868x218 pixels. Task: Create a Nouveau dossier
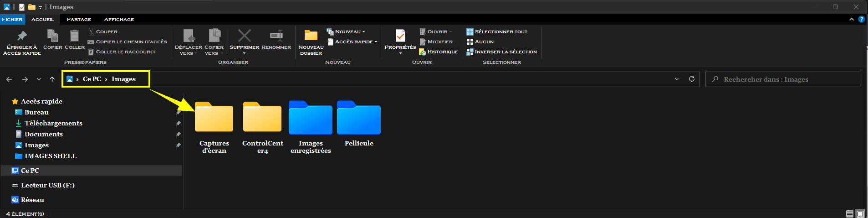click(x=311, y=42)
